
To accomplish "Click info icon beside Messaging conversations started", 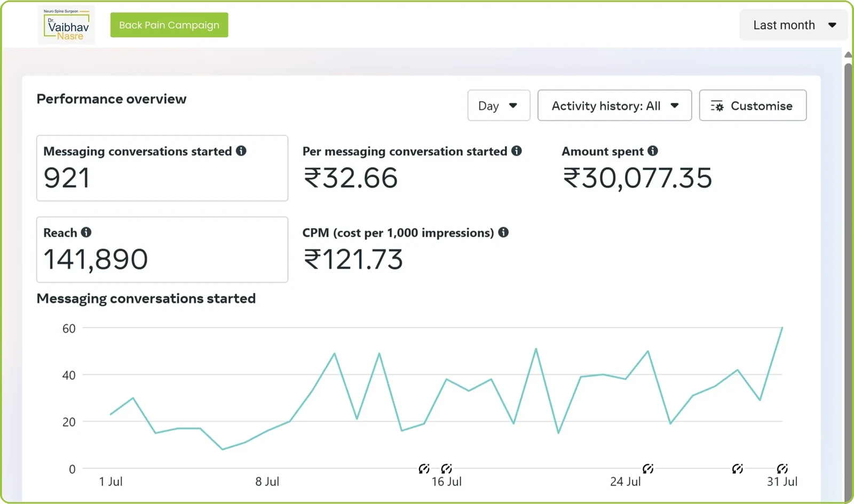I will point(241,151).
